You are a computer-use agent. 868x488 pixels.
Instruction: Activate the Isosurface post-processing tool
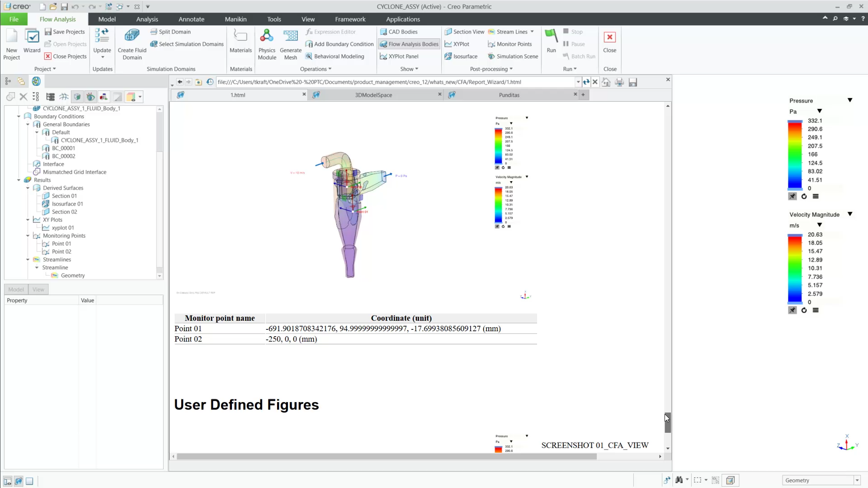(461, 56)
